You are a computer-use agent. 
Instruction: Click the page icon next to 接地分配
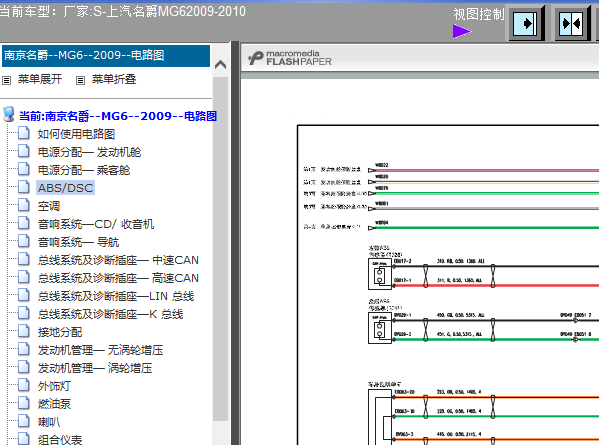(24, 330)
